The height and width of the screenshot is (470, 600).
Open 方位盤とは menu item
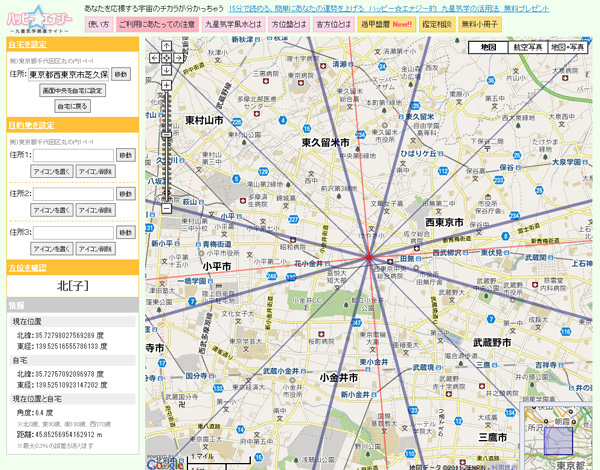[289, 24]
